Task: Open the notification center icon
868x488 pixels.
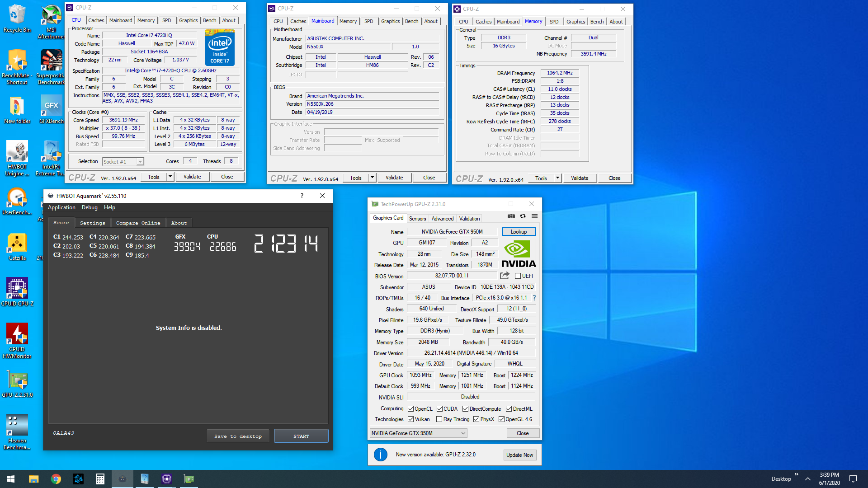Action: 853,479
